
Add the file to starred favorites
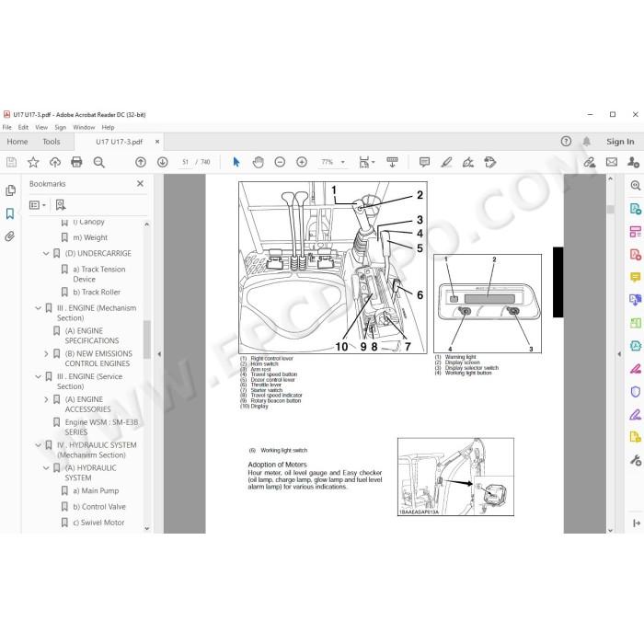pyautogui.click(x=33, y=162)
